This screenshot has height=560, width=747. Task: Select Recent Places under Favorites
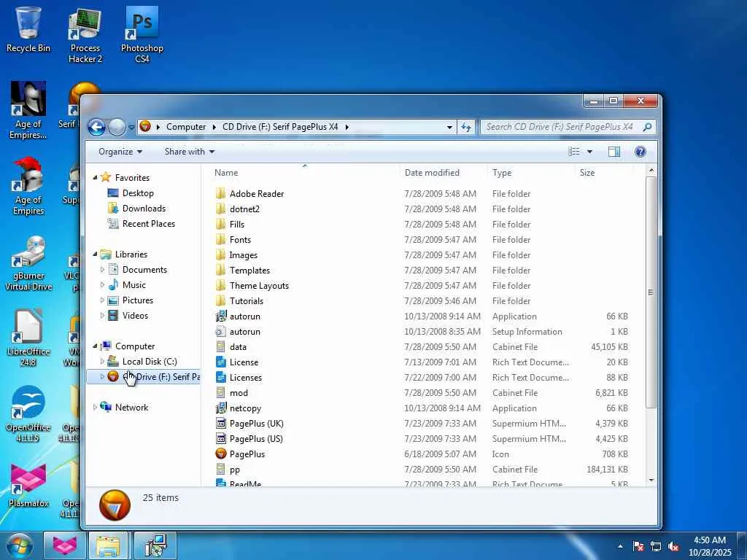[148, 223]
